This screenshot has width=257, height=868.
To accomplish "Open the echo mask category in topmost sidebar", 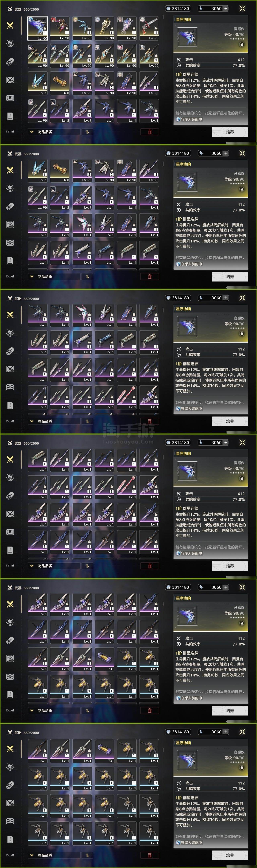I will 10,43.
